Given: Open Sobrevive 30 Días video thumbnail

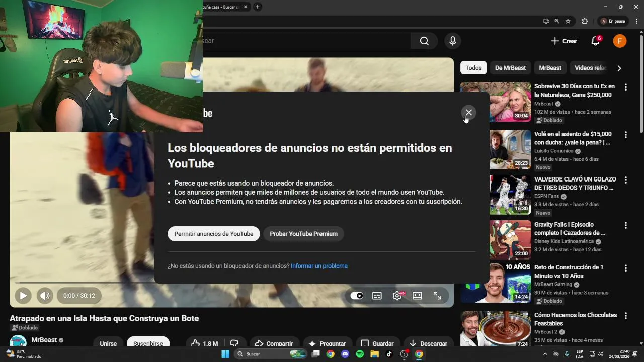Looking at the screenshot, I should [496, 102].
